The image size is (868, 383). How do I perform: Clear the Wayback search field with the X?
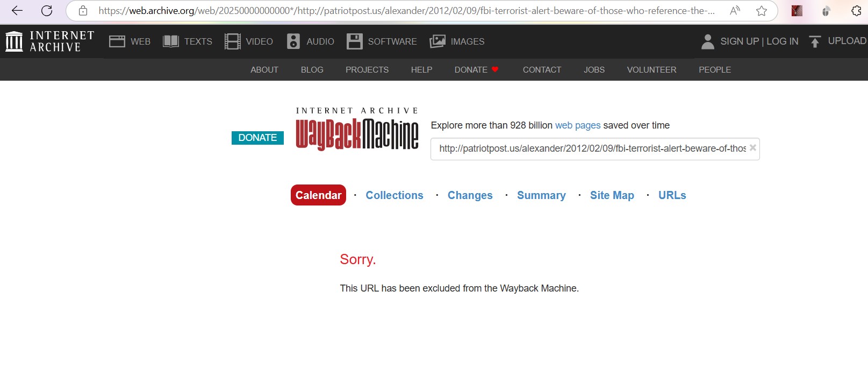[x=753, y=148]
